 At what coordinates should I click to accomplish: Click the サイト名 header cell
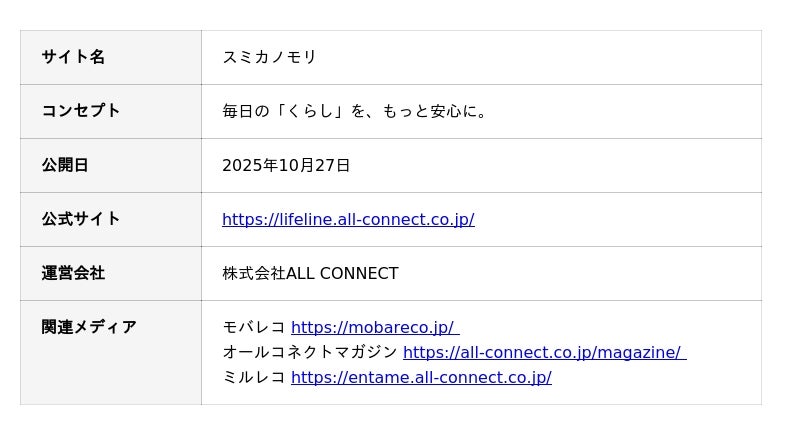pyautogui.click(x=73, y=57)
